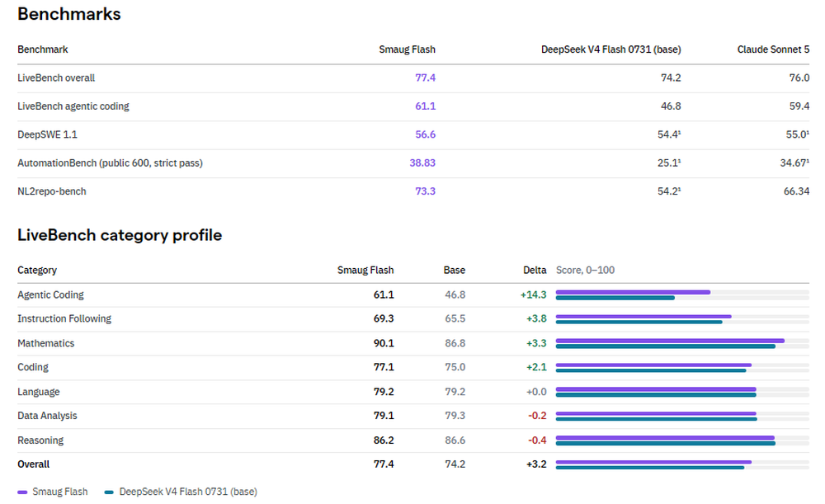Click the +2.1 delta value
Image resolution: width=825 pixels, height=504 pixels.
536,367
